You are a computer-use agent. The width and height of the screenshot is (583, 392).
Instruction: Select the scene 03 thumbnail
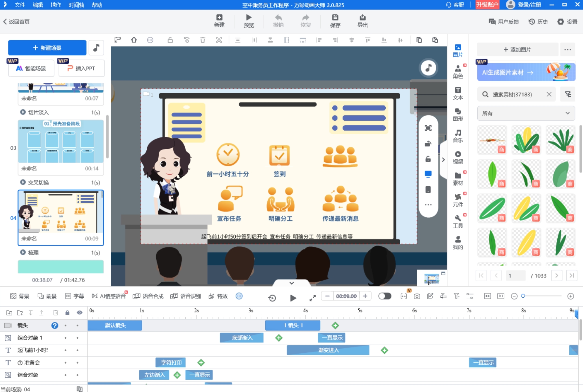point(61,141)
